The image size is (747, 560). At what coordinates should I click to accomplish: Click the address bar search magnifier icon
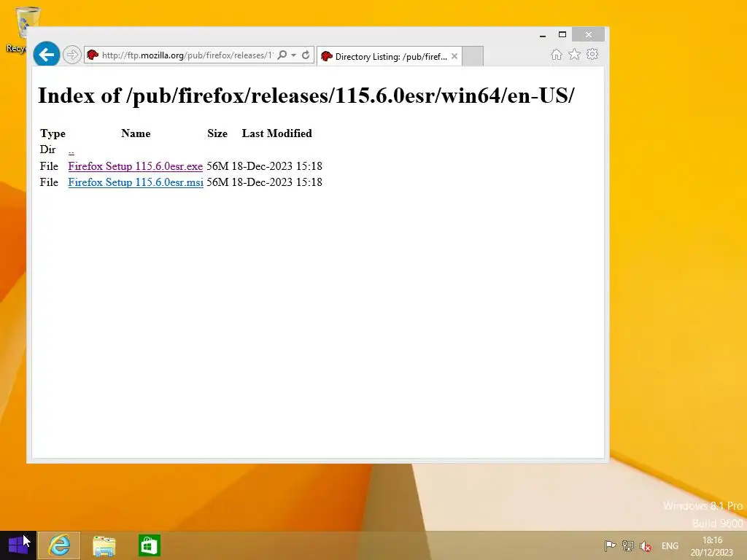tap(282, 55)
